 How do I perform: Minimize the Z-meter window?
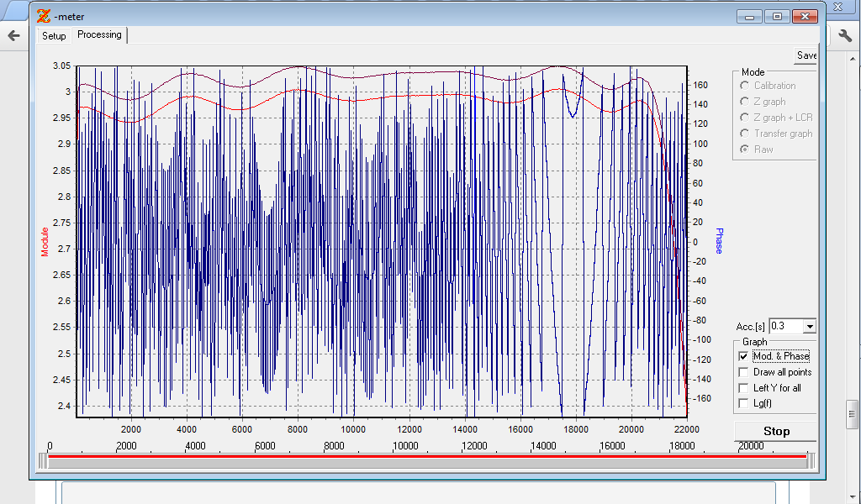[x=748, y=16]
